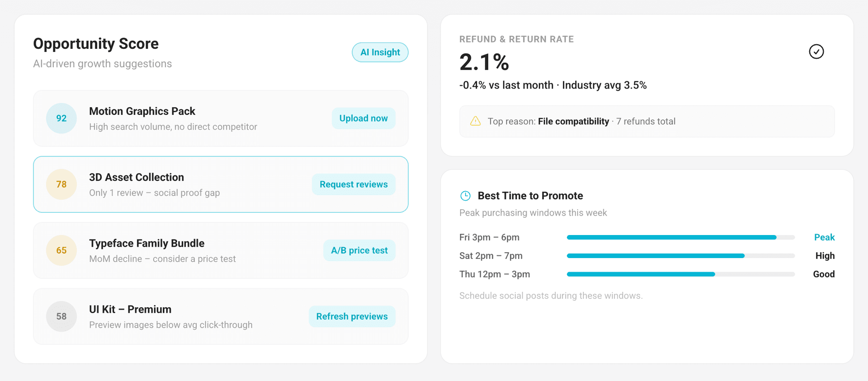
Task: Start the A/B price test
Action: [359, 250]
